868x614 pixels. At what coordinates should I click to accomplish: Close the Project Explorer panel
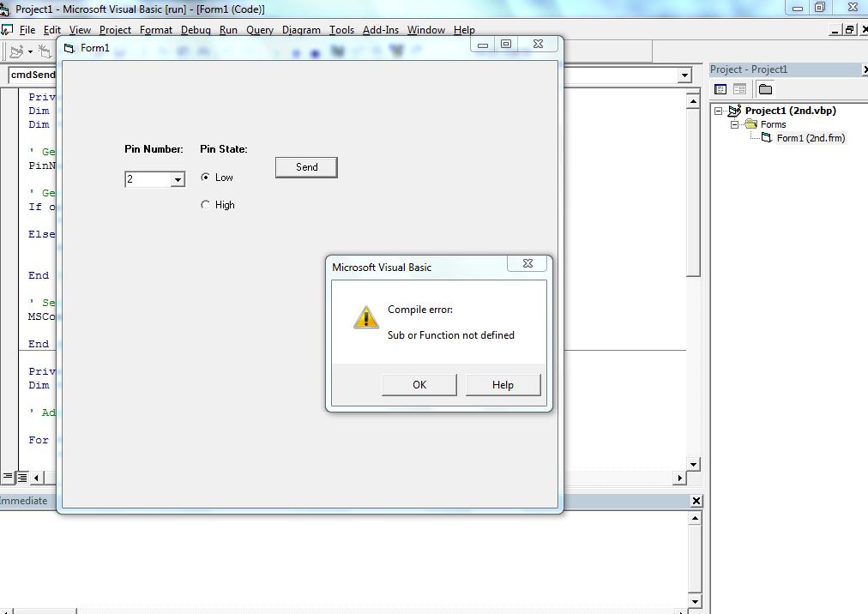pyautogui.click(x=865, y=69)
